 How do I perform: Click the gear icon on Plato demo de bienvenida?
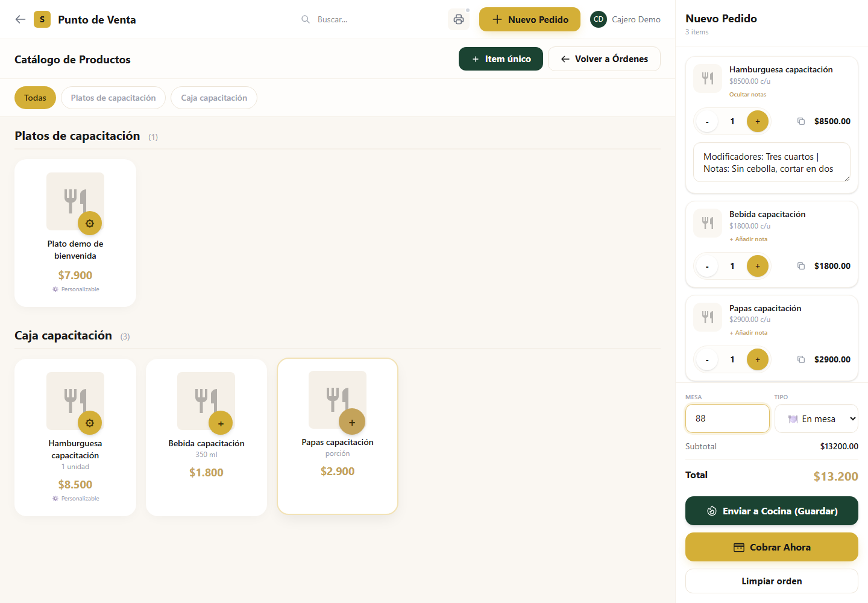pos(90,223)
